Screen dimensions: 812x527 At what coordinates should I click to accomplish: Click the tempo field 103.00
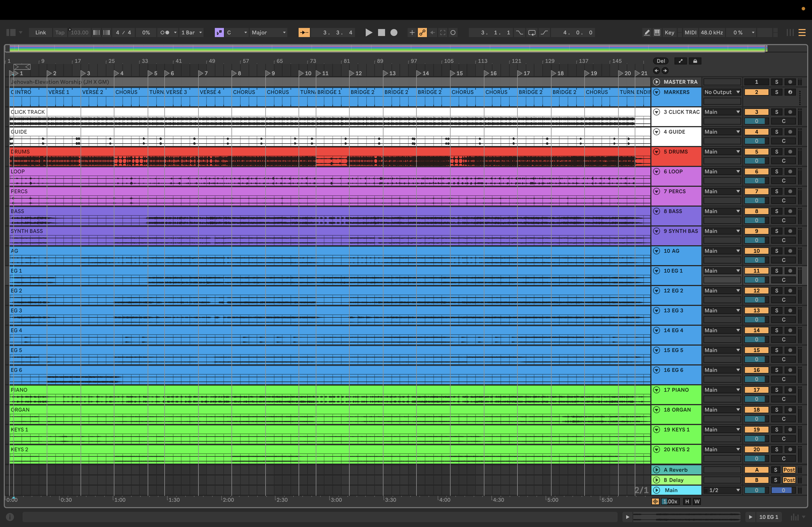coord(80,32)
